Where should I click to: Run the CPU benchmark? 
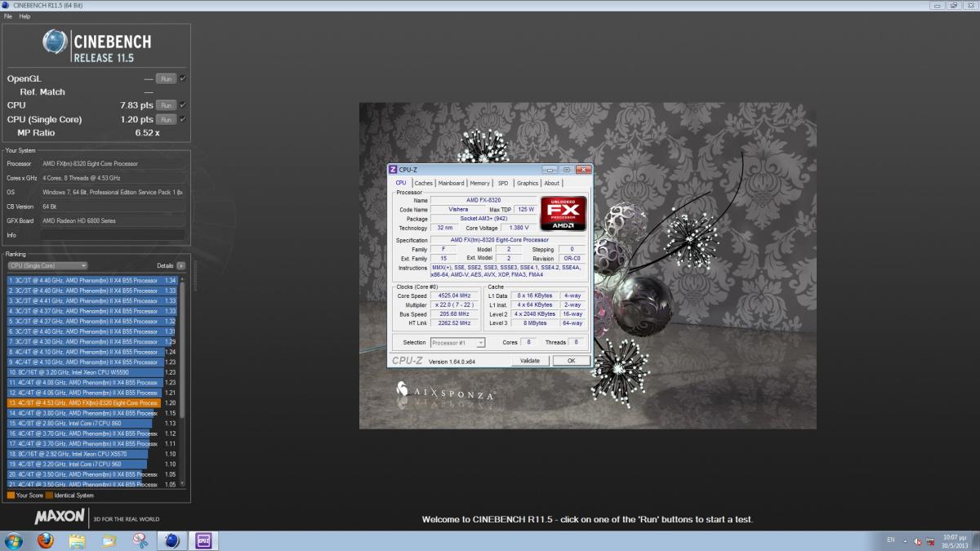coord(166,105)
